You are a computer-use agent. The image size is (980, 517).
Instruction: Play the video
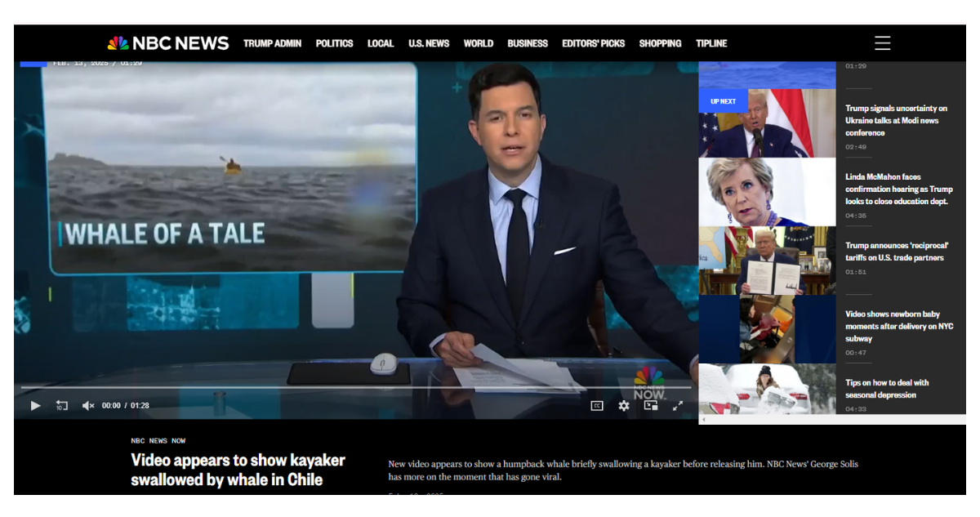[x=35, y=405]
